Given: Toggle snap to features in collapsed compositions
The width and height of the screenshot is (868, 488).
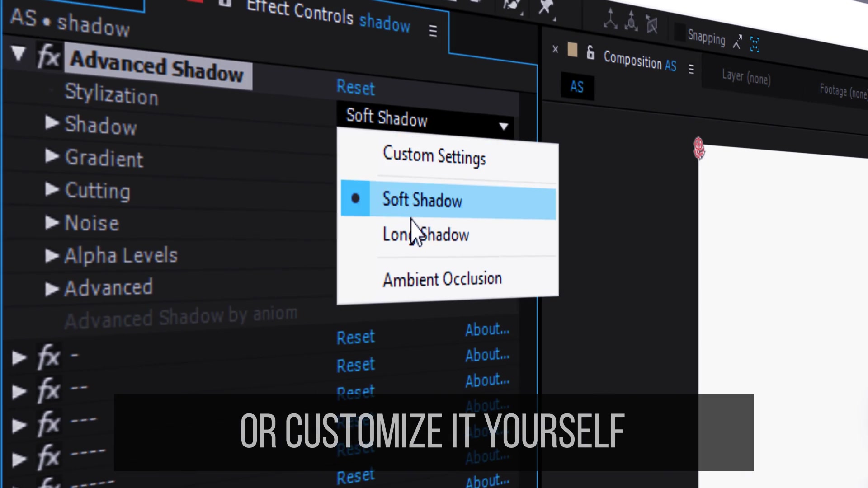Looking at the screenshot, I should tap(755, 44).
